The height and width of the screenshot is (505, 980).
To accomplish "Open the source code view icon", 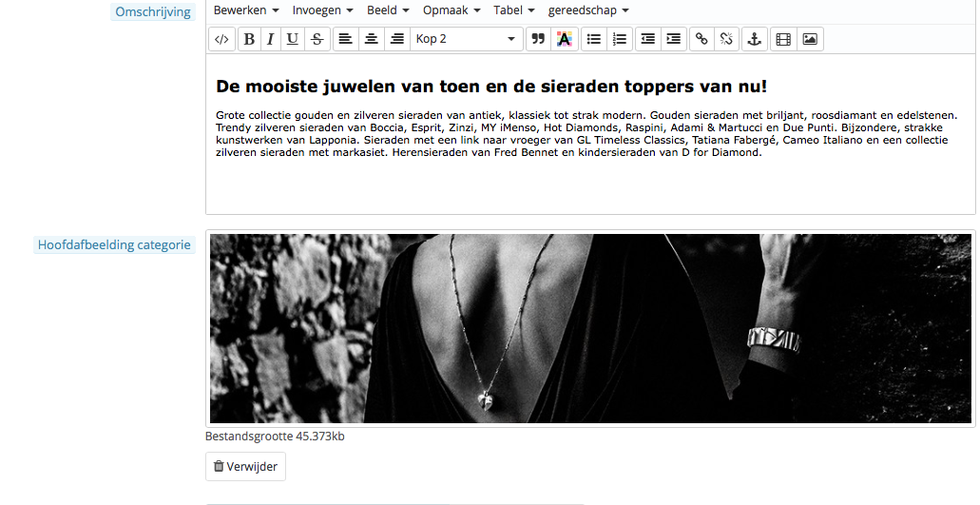I will point(221,39).
